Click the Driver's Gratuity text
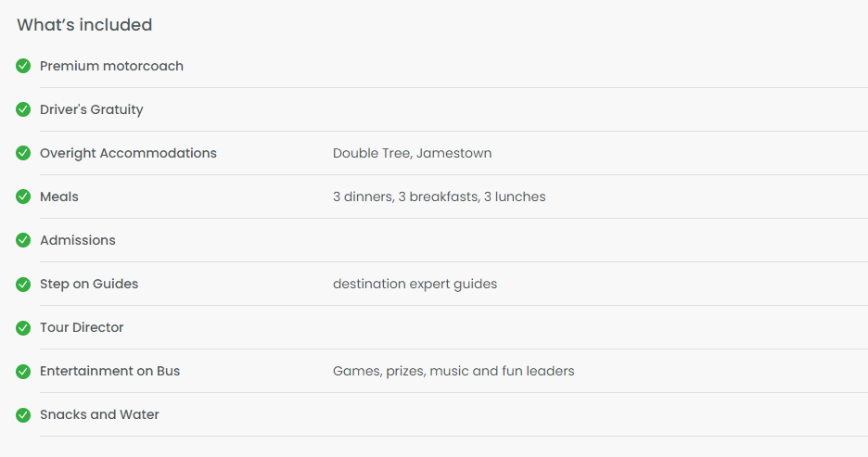 click(x=91, y=109)
